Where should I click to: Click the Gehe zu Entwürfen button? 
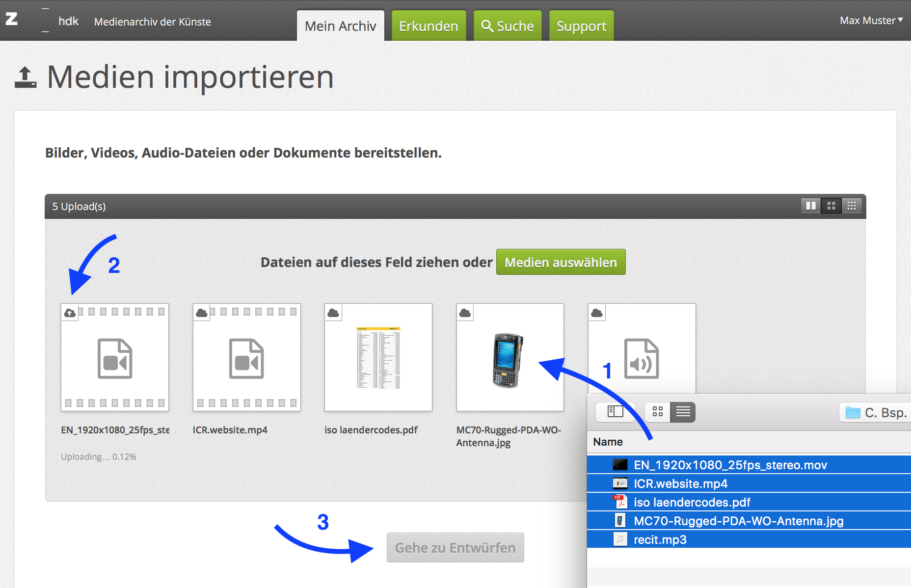tap(455, 548)
